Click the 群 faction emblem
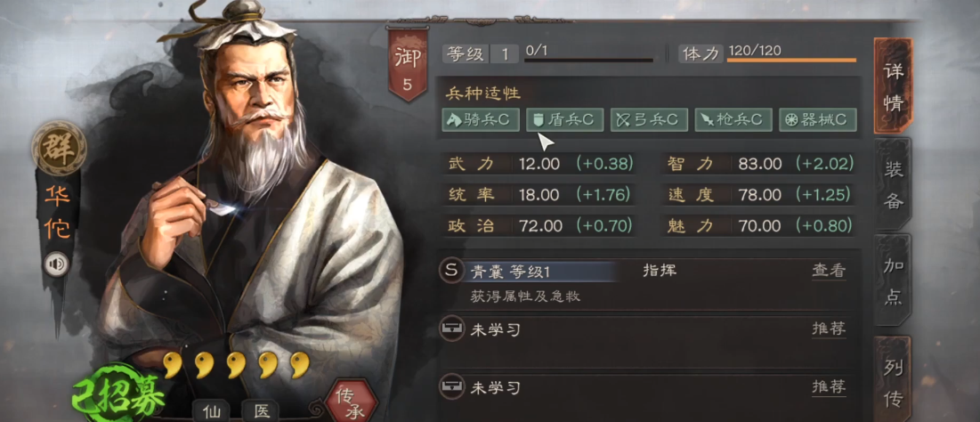980x422 pixels. (60, 148)
